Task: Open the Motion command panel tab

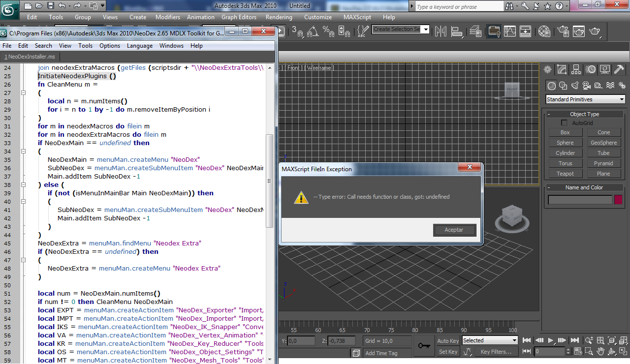Action: click(x=591, y=69)
